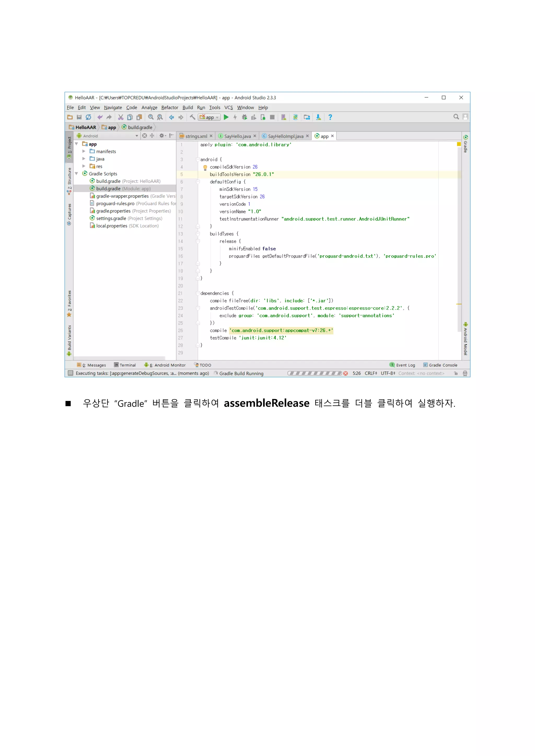Click the scroll-from-source target icon in Project panel

(x=144, y=136)
